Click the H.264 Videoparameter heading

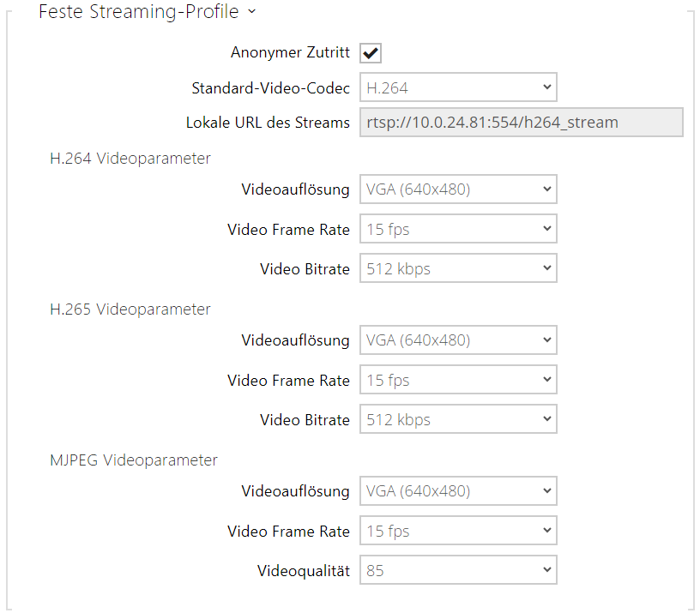coord(130,159)
